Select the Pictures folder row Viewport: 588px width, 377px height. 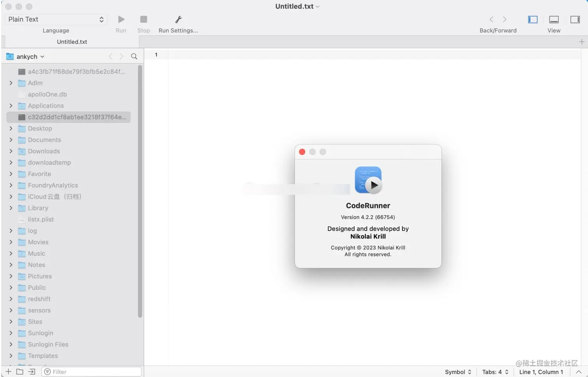click(x=68, y=276)
